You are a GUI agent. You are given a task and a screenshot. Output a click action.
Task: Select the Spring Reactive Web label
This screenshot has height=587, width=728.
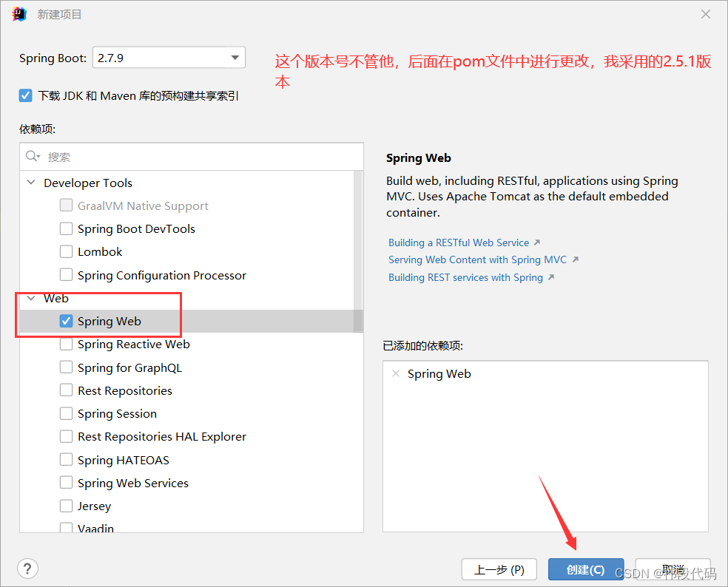point(134,345)
